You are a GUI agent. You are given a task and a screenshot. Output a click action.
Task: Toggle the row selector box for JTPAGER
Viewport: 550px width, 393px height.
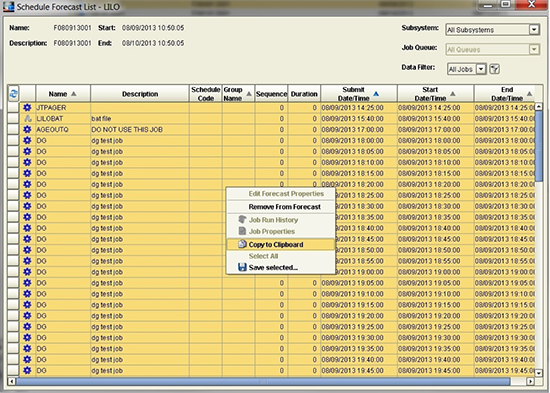[x=13, y=108]
